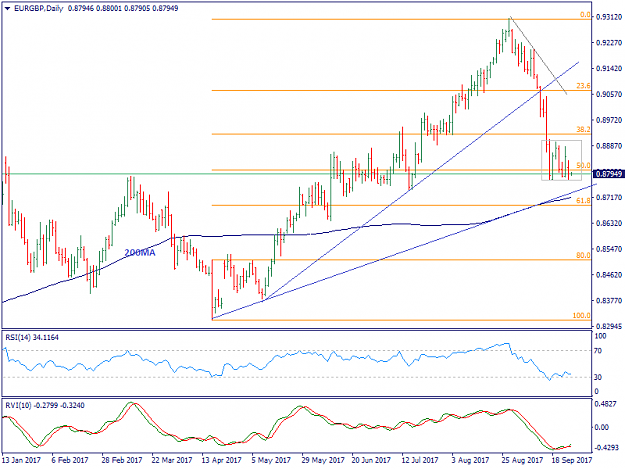Click the 0.86320 price axis value
This screenshot has height=469, width=625.
point(609,223)
